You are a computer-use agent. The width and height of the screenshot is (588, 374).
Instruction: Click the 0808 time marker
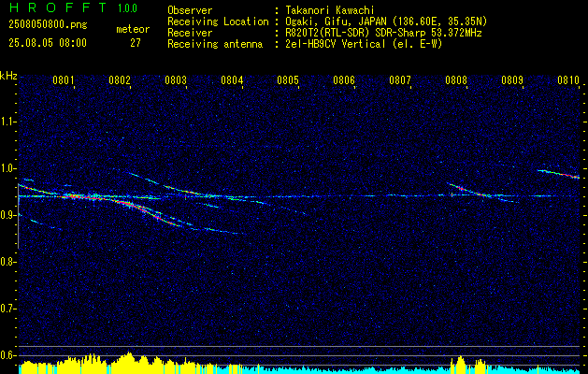pyautogui.click(x=456, y=79)
